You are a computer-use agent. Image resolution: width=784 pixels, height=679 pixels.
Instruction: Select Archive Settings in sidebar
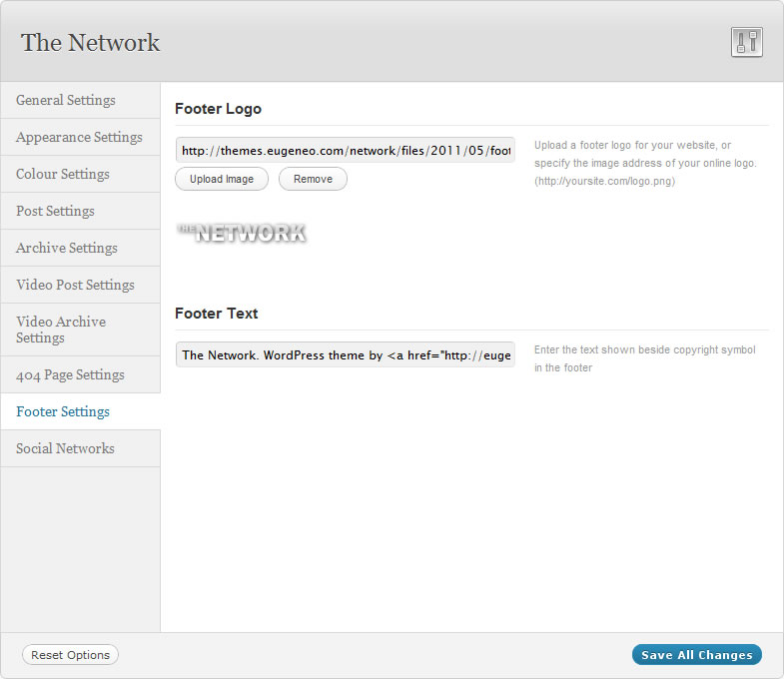[x=67, y=248]
